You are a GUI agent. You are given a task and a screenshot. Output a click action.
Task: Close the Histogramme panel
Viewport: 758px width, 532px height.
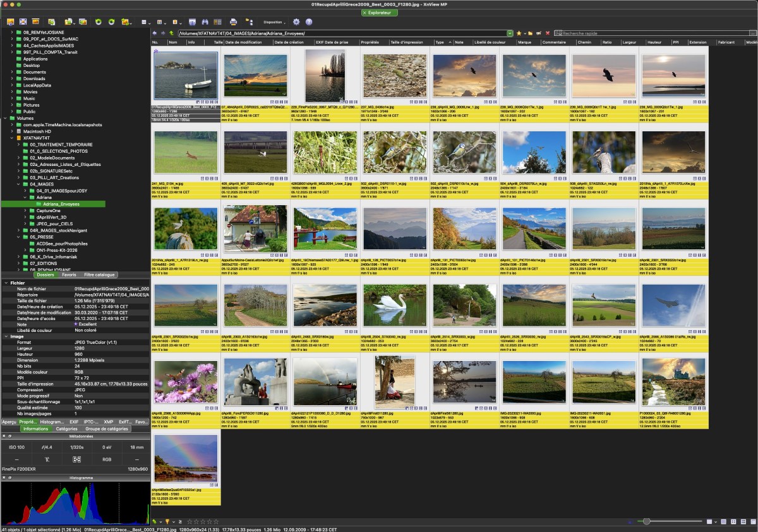click(3, 479)
